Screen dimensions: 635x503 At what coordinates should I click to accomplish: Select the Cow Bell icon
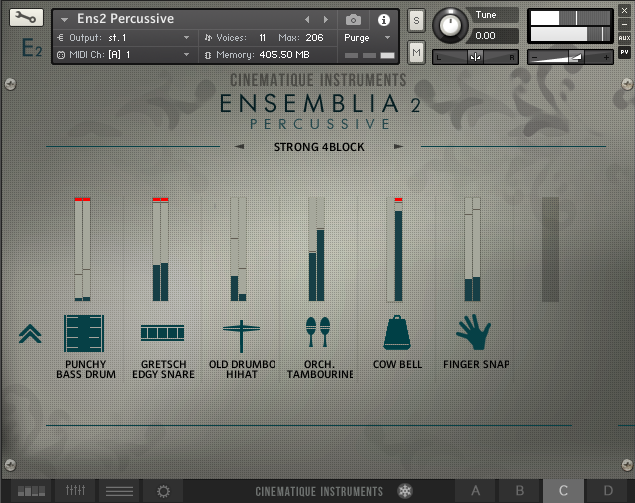click(x=397, y=333)
